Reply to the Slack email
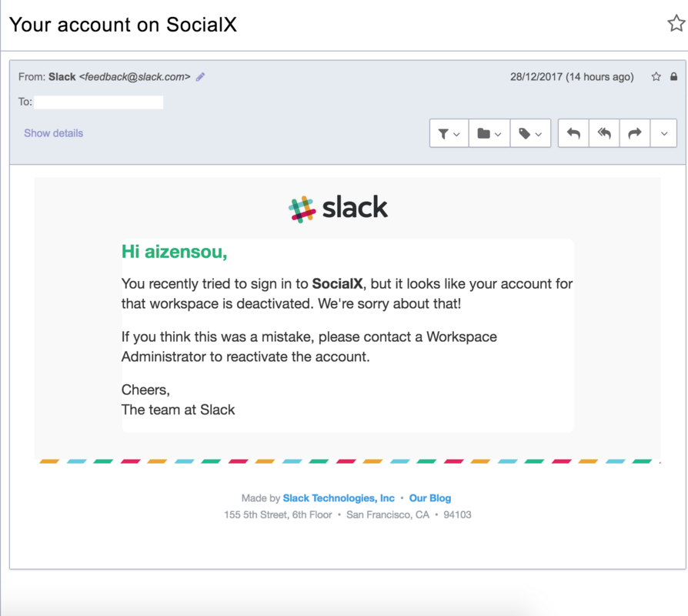This screenshot has width=688, height=616. click(573, 133)
